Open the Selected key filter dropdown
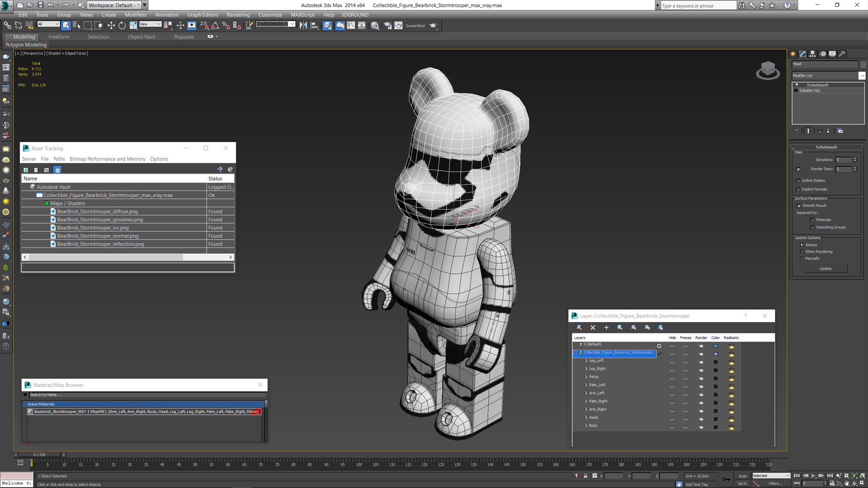This screenshot has width=868, height=488. (771, 476)
